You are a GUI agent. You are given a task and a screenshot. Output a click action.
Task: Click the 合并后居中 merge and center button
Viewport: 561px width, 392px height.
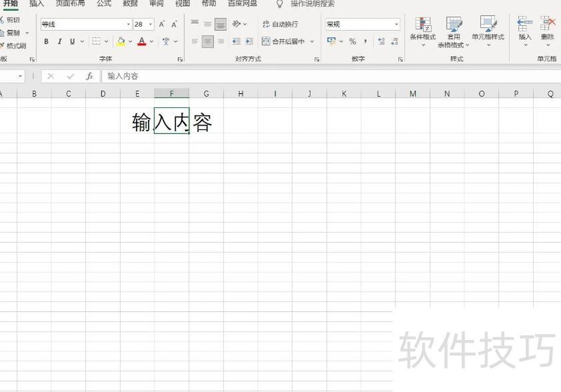coord(283,41)
